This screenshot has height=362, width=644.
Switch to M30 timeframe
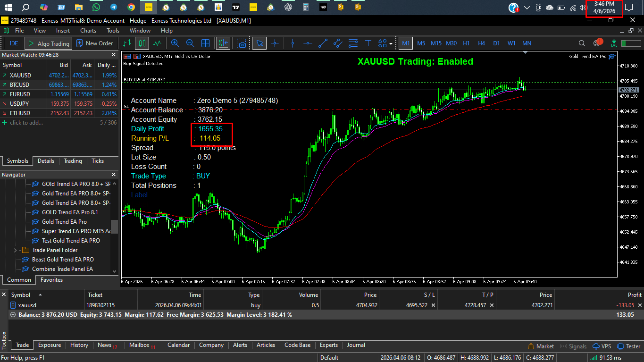[x=451, y=43]
